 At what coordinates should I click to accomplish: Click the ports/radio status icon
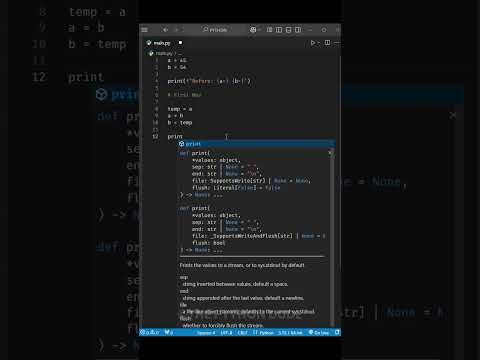coord(169,332)
